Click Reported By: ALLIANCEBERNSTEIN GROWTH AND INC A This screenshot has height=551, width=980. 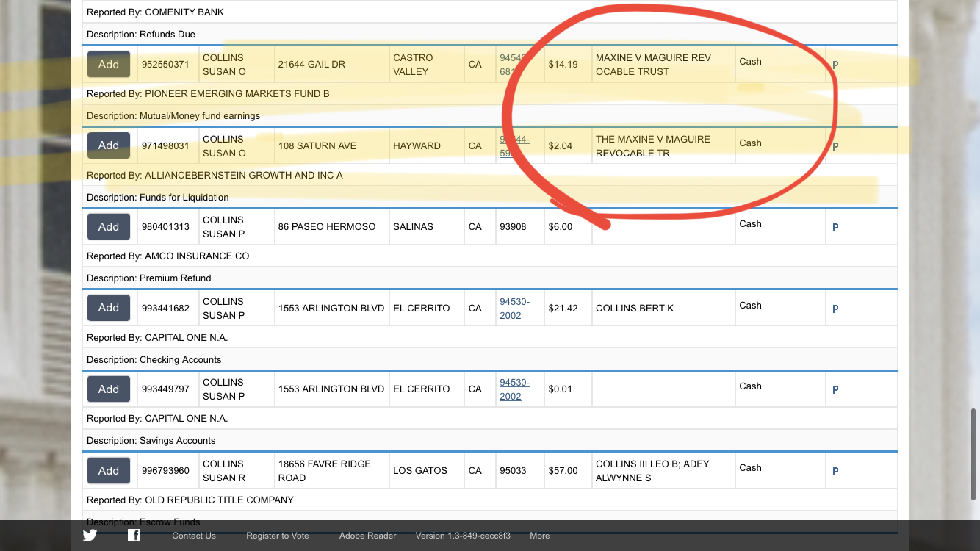490,176
